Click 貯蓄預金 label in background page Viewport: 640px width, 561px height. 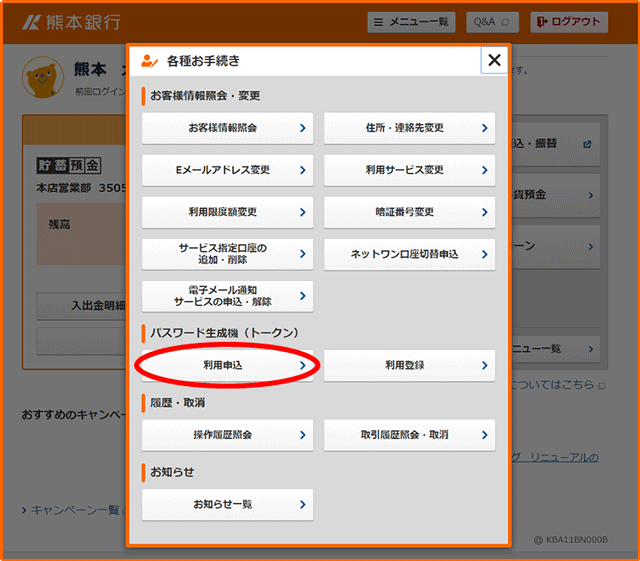pyautogui.click(x=69, y=165)
